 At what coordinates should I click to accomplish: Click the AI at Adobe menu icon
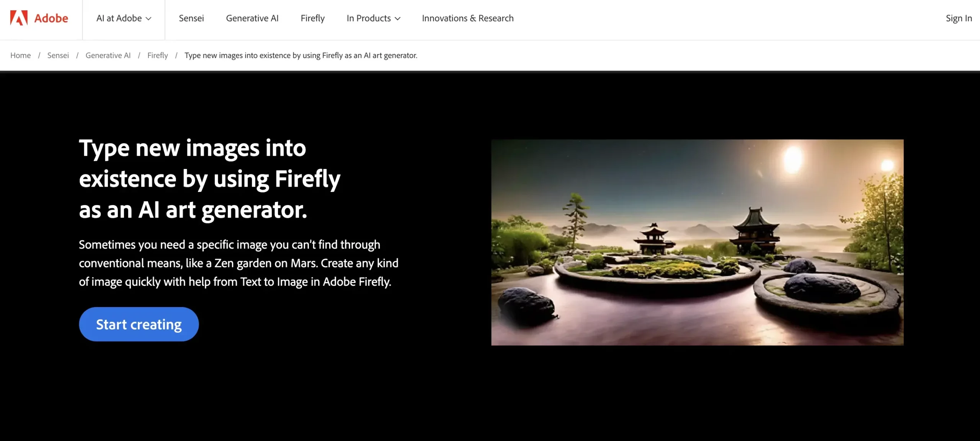[149, 18]
